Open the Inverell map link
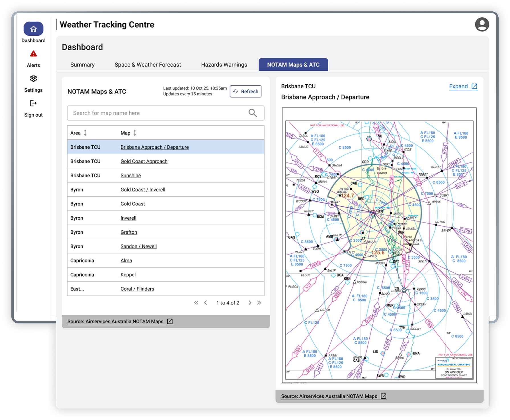This screenshot has height=420, width=510. point(128,218)
